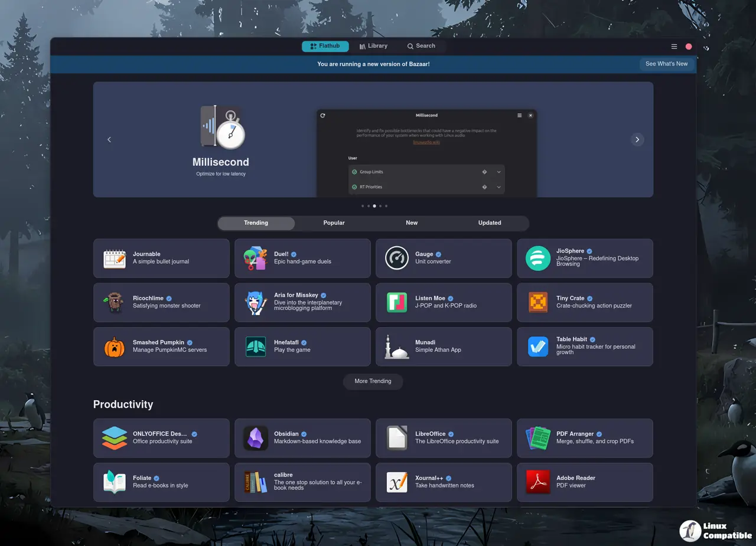Click the Gauge unit converter icon
This screenshot has width=756, height=546.
click(397, 259)
